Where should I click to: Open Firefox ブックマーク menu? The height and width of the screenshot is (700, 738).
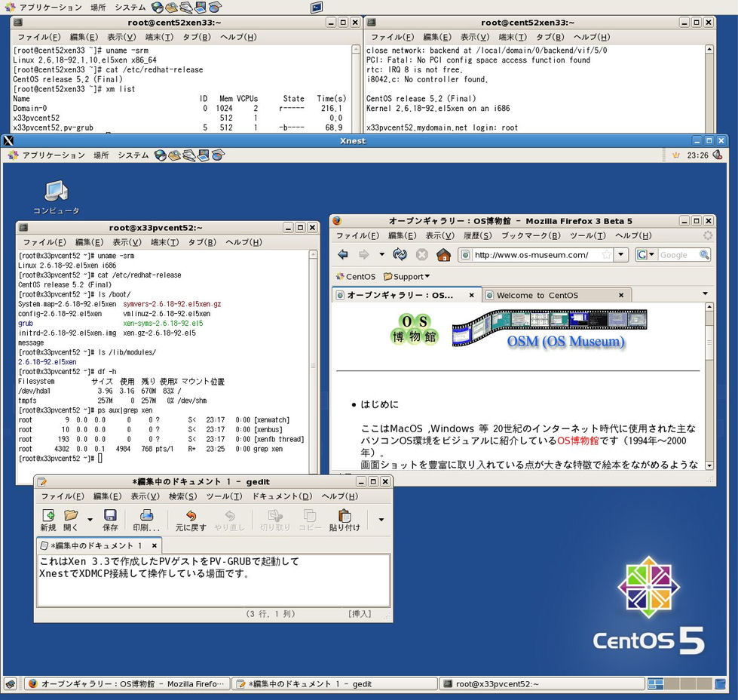point(531,235)
